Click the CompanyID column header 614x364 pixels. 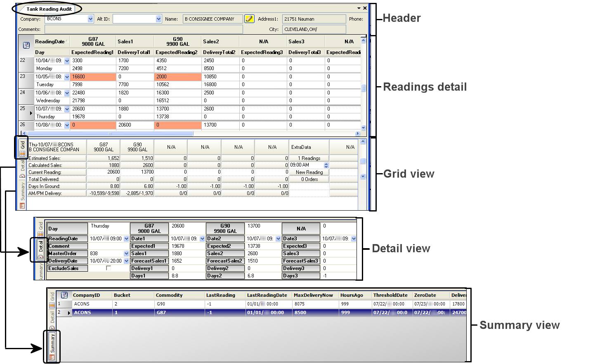pyautogui.click(x=92, y=295)
